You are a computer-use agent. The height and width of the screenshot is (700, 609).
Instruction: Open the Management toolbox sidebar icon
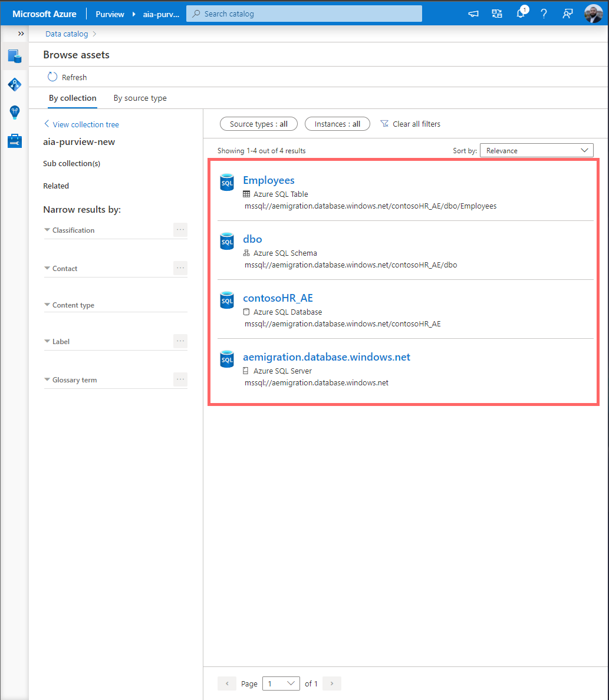(x=15, y=141)
